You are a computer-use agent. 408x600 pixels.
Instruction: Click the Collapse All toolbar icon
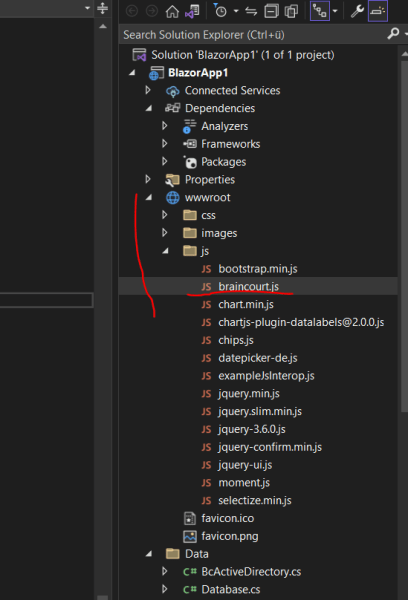(x=271, y=11)
